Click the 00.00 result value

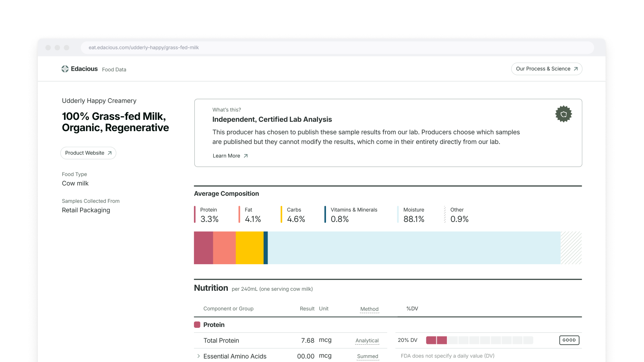pos(305,356)
